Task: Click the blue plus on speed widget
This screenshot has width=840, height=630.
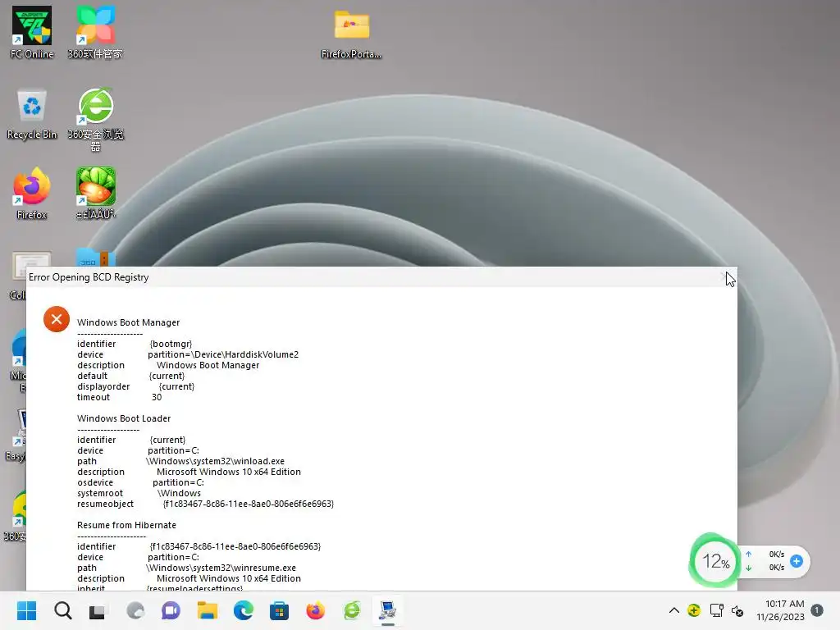Action: click(797, 561)
